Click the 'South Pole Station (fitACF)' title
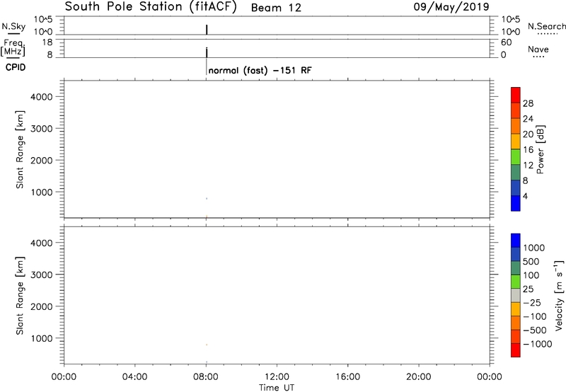Viewport: 566px width, 392px height. coord(151,7)
